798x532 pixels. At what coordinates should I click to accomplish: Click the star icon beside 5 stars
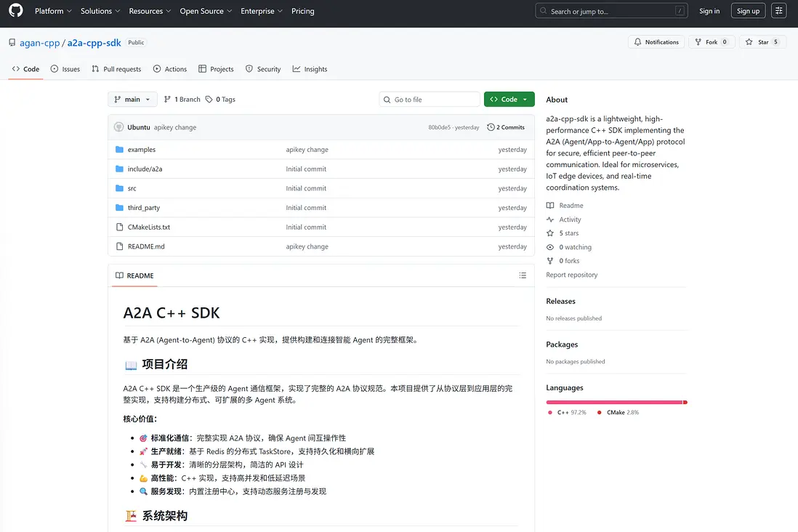[x=550, y=233]
